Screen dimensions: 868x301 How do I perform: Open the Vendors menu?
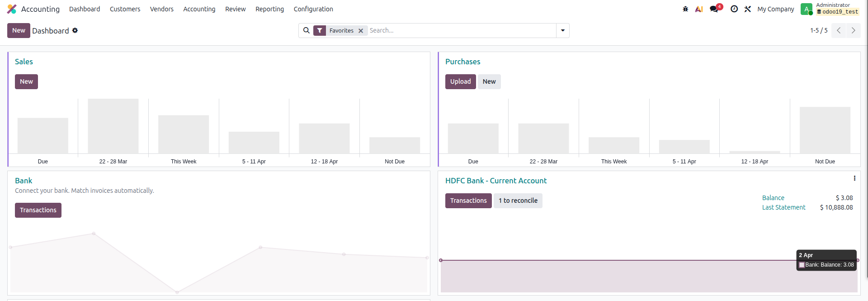coord(162,9)
